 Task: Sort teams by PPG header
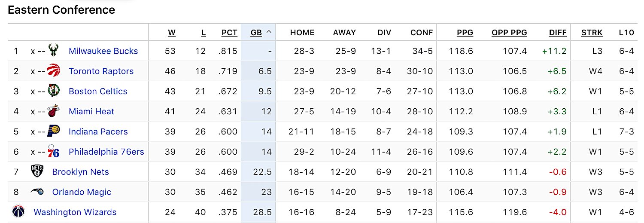(465, 33)
